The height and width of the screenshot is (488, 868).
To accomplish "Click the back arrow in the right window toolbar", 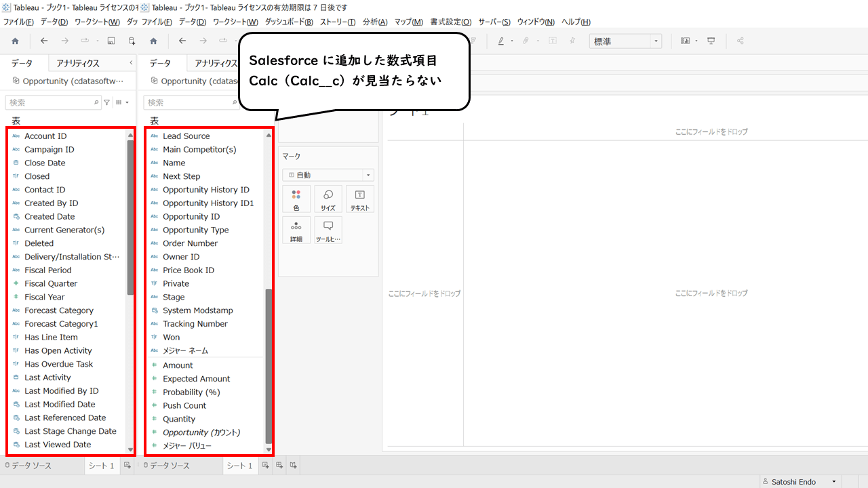I will 182,41.
